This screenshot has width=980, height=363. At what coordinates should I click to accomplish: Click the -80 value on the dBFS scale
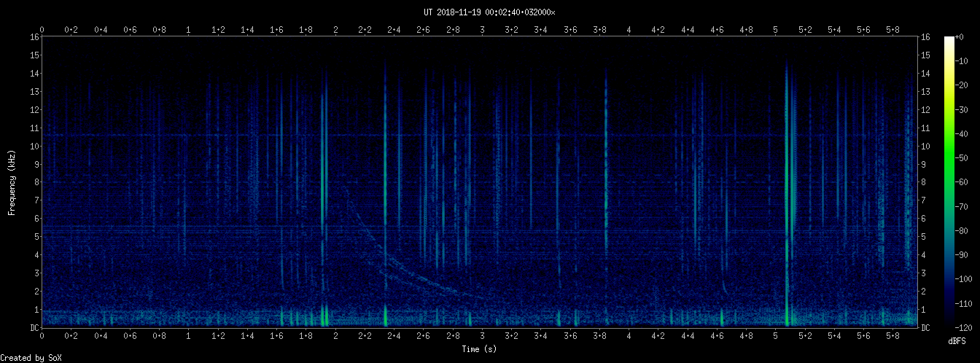pos(963,231)
